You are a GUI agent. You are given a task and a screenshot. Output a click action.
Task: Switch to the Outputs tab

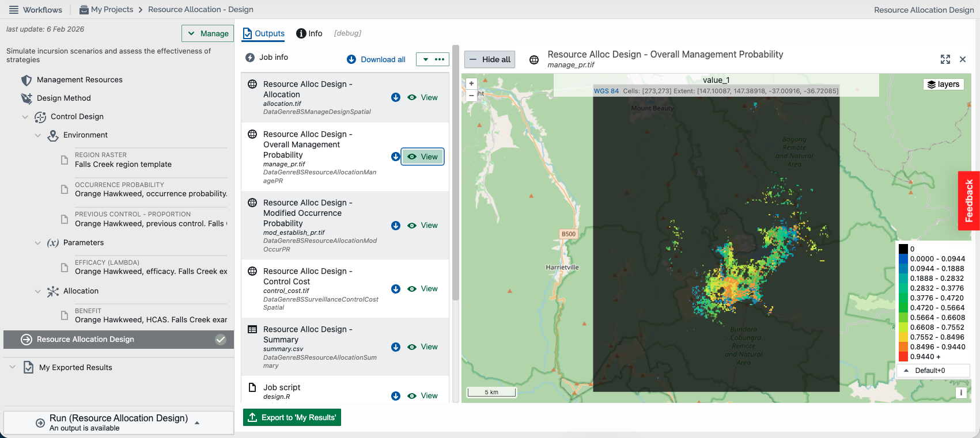pos(263,33)
